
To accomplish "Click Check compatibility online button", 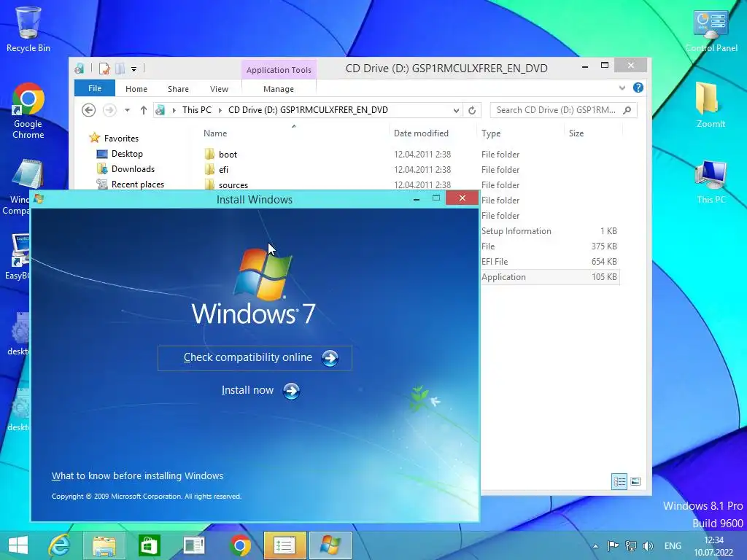I will (255, 357).
